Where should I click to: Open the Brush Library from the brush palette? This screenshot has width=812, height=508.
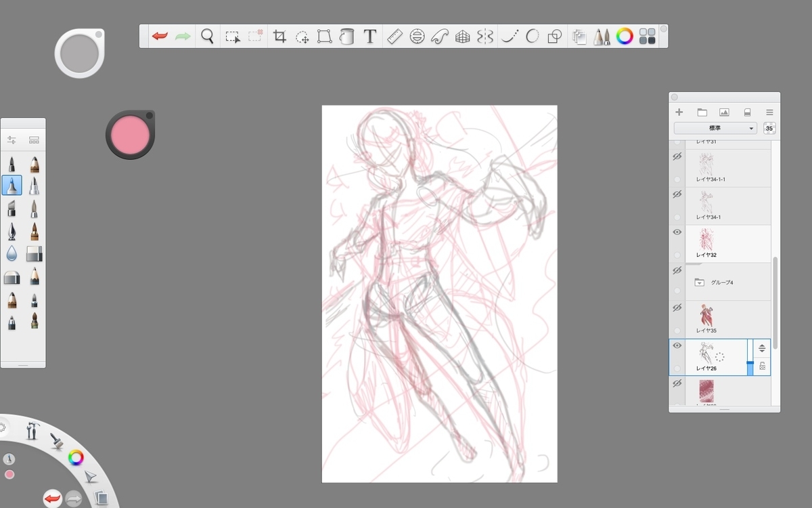pos(34,140)
